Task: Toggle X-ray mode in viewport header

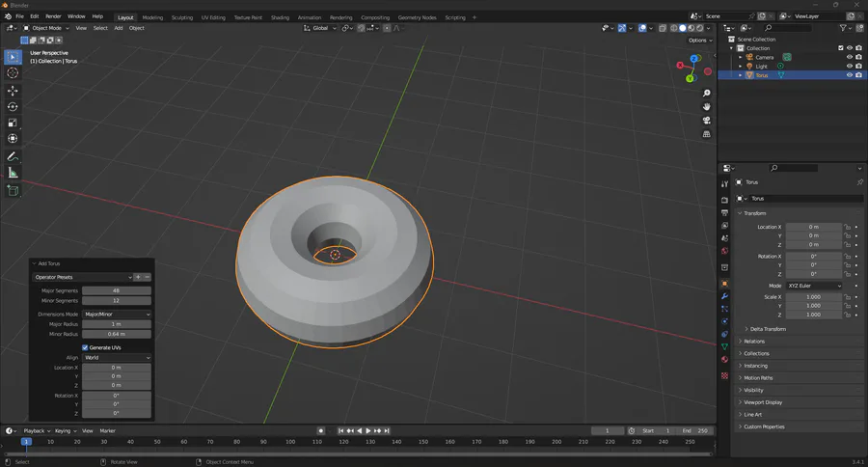Action: point(662,28)
